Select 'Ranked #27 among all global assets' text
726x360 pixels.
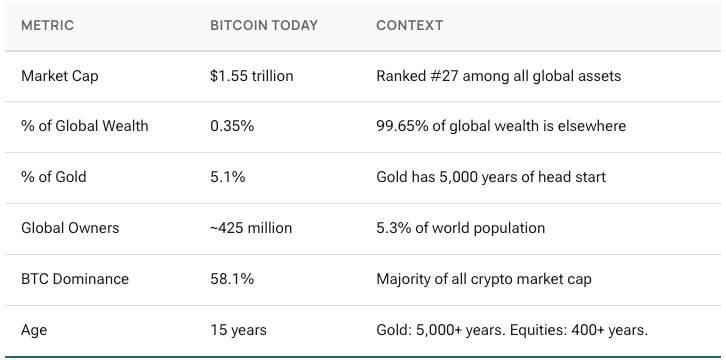tap(499, 76)
